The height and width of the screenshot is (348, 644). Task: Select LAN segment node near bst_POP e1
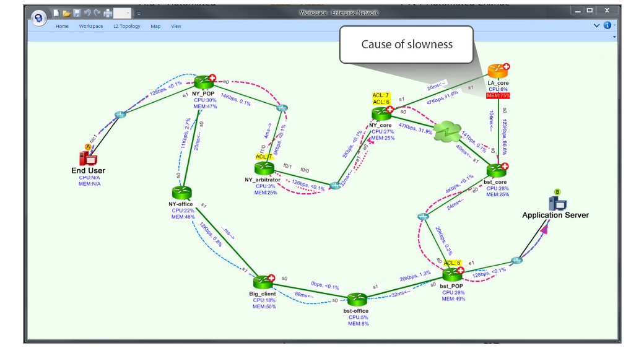point(516,260)
